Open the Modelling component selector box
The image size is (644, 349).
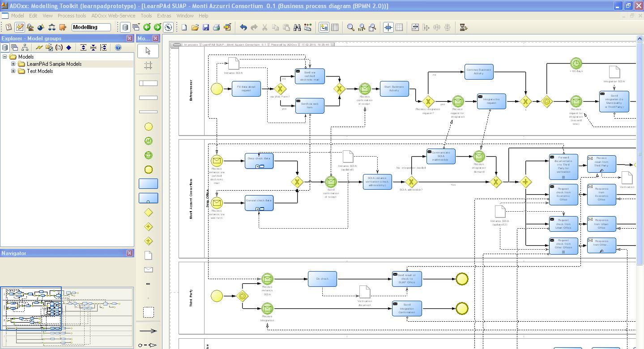tap(91, 27)
